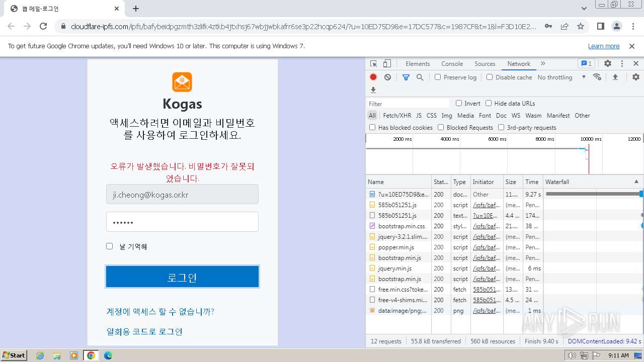
Task: Open the tab search dropdown arrow
Action: [x=584, y=9]
